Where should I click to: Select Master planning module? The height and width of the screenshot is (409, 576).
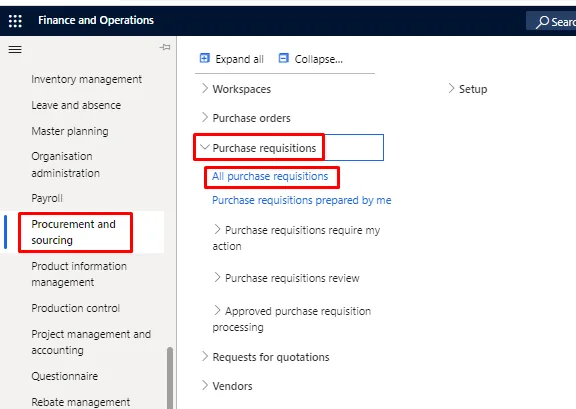click(x=70, y=132)
